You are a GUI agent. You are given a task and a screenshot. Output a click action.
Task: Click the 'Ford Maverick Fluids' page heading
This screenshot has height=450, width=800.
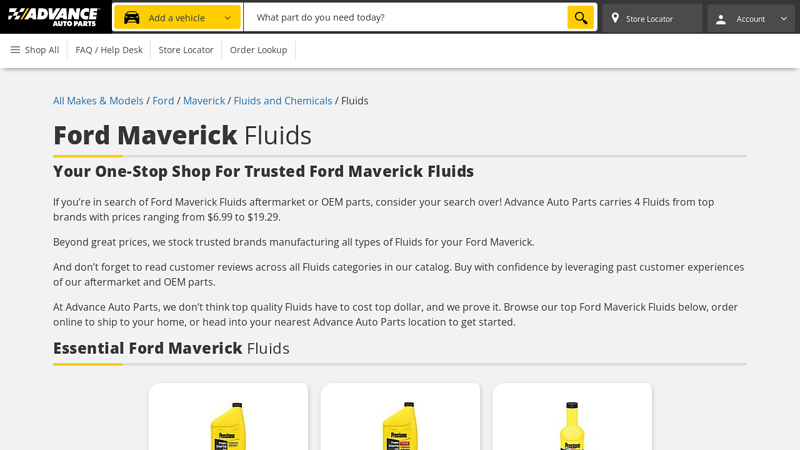point(182,135)
